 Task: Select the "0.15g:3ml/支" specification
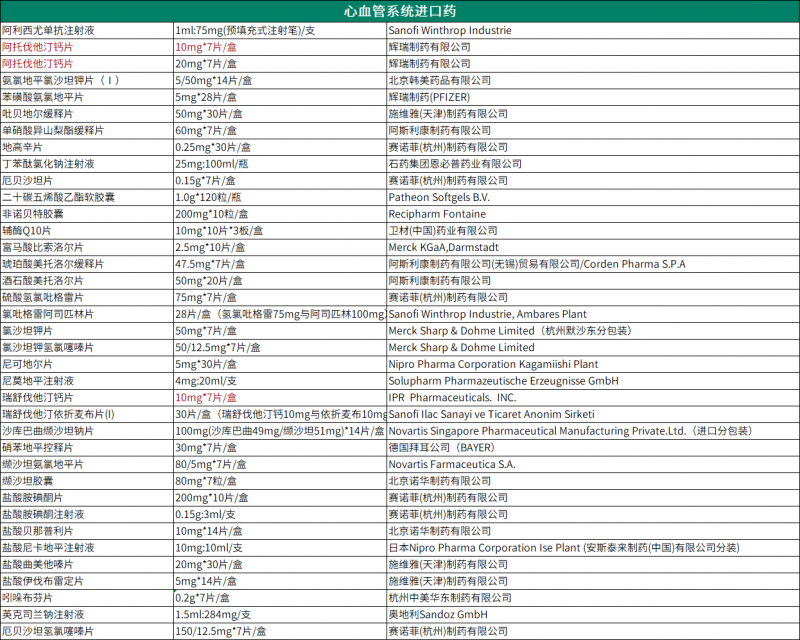205,514
